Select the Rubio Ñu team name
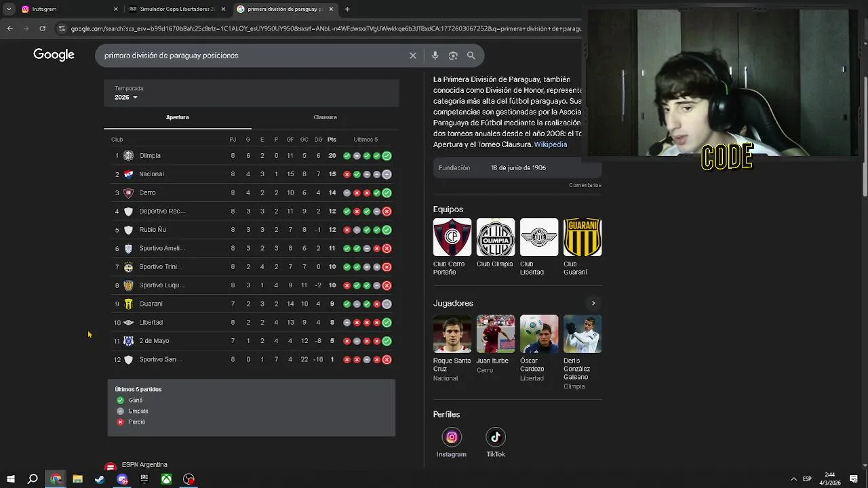The height and width of the screenshot is (488, 868). pos(153,230)
